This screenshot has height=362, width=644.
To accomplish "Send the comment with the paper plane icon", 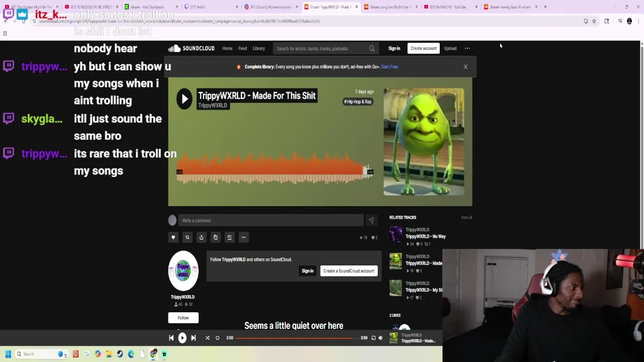I will pos(371,220).
